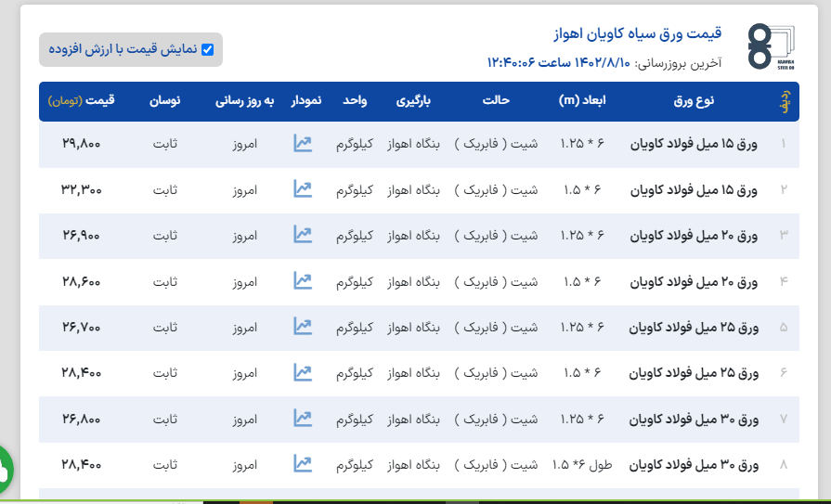This screenshot has width=831, height=504.
Task: Show chart for the 28,600 price row
Action: (303, 280)
